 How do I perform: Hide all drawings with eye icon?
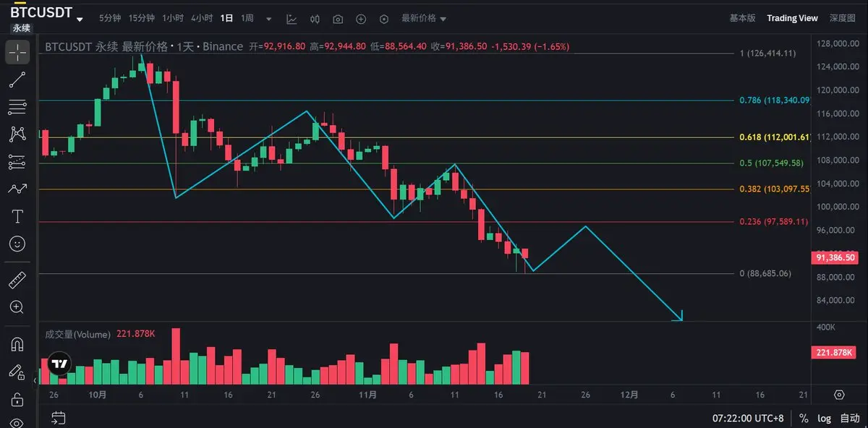coord(17,422)
